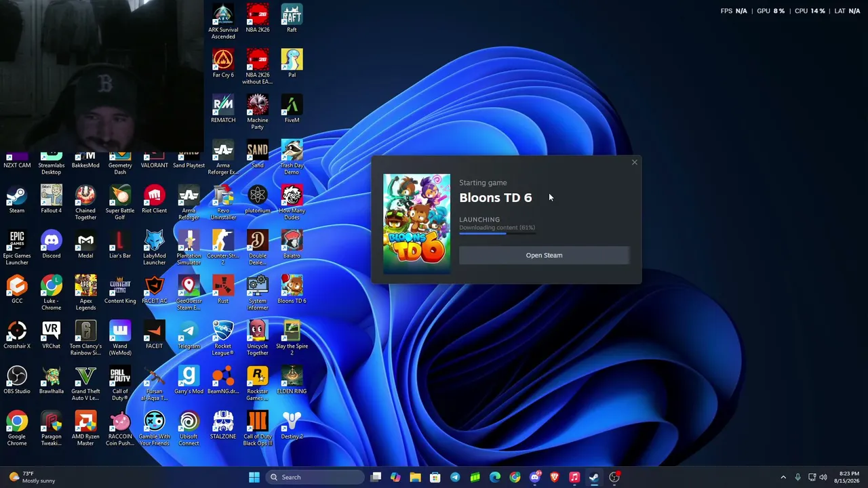This screenshot has width=868, height=488.
Task: Select the Rocket League desktop icon
Action: [x=223, y=339]
